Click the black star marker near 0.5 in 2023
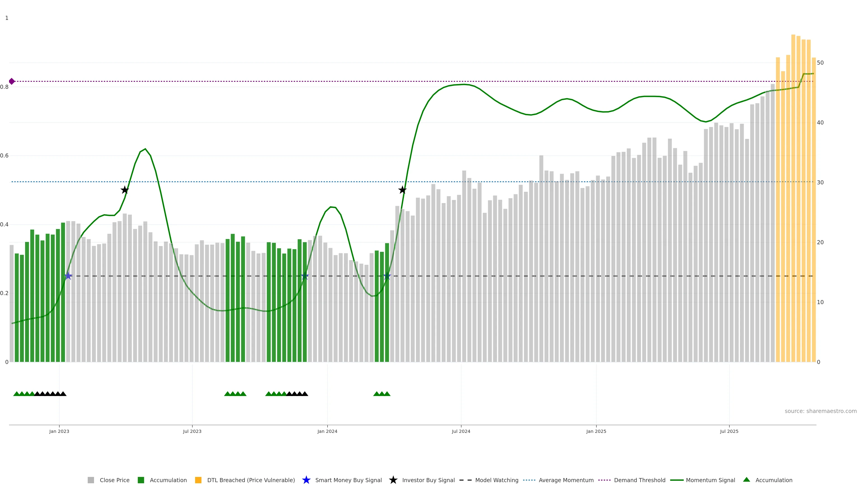The image size is (868, 488). click(x=125, y=190)
